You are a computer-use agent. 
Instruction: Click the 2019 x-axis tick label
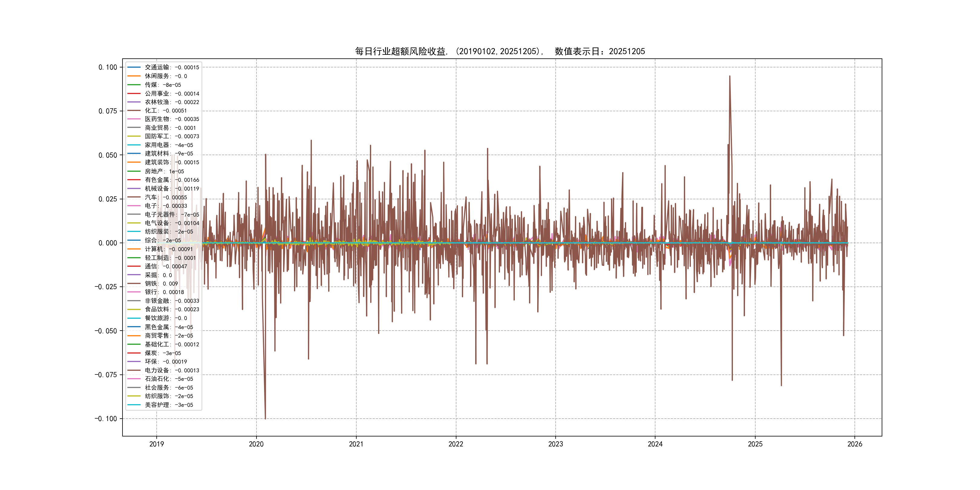point(156,444)
